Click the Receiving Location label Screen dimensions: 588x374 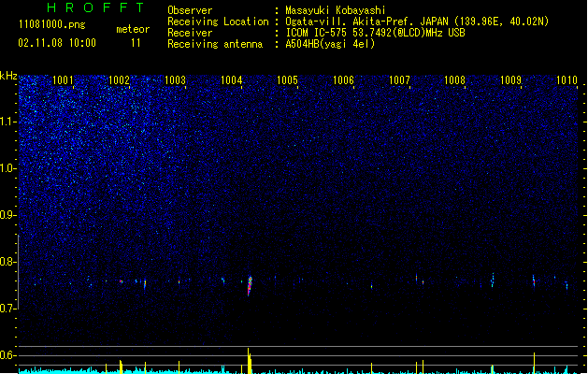point(218,22)
